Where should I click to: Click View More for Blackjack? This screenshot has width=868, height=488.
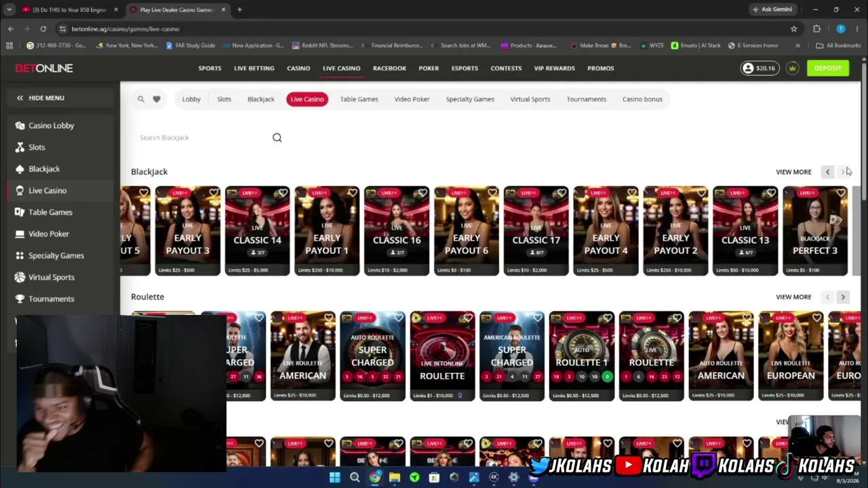793,172
